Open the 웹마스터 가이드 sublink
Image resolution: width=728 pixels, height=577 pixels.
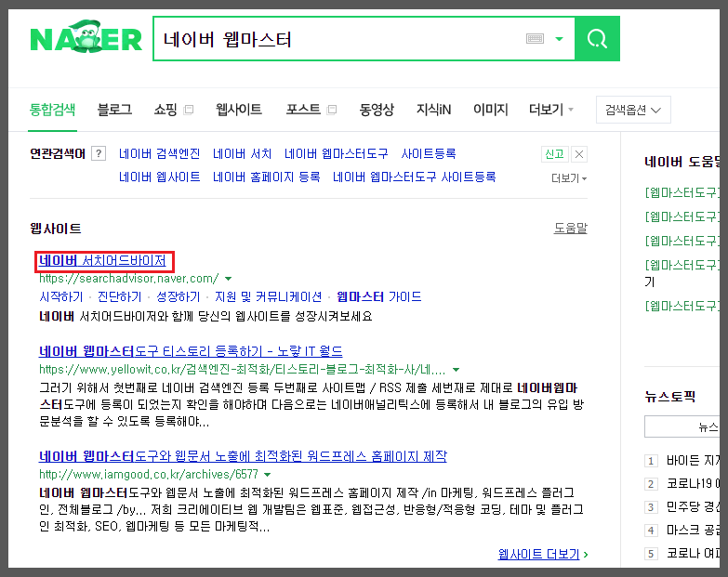point(378,296)
